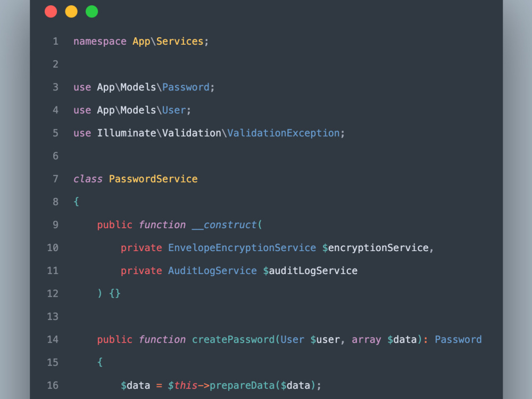Click 'ValidationException' on line 5
This screenshot has height=399, width=532.
tap(284, 133)
